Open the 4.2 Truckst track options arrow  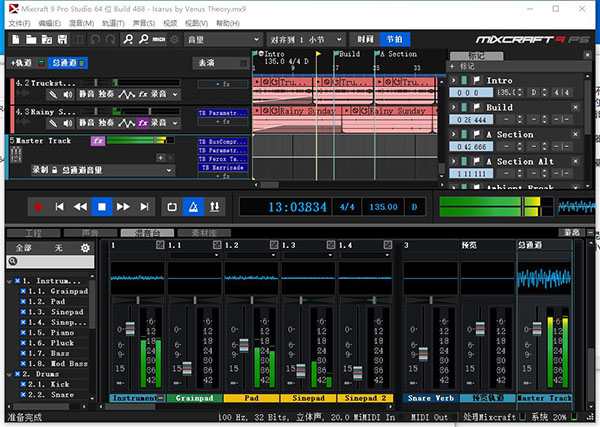click(x=175, y=94)
